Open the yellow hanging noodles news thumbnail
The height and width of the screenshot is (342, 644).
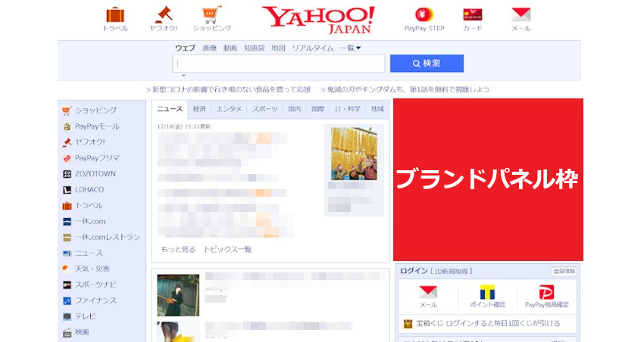(354, 154)
